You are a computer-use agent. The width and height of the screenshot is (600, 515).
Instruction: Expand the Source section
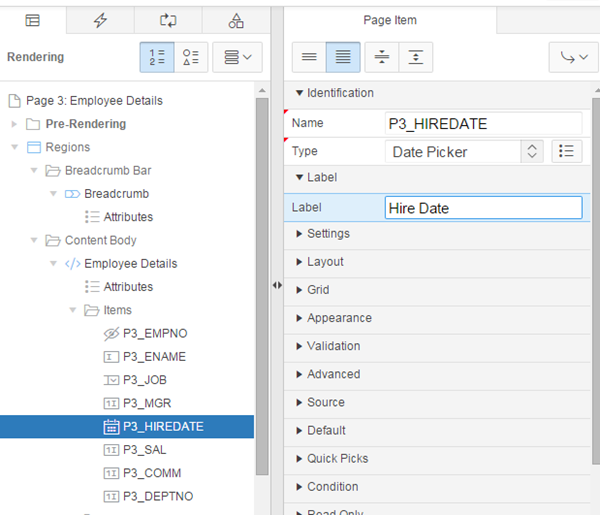point(300,403)
